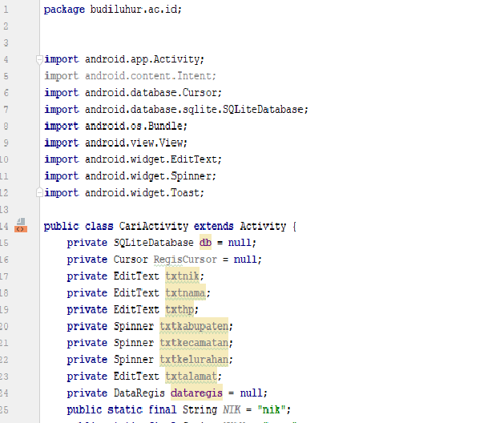The width and height of the screenshot is (504, 423).
Task: Click the CariActivity class name
Action: tap(154, 226)
